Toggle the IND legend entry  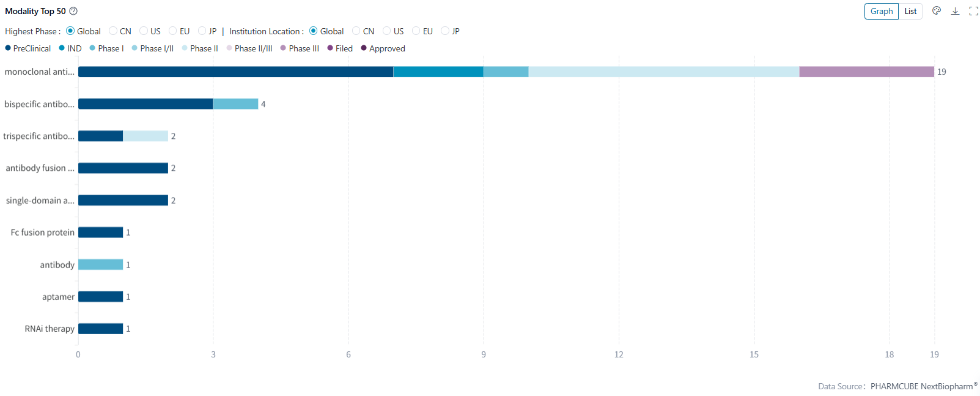(70, 48)
